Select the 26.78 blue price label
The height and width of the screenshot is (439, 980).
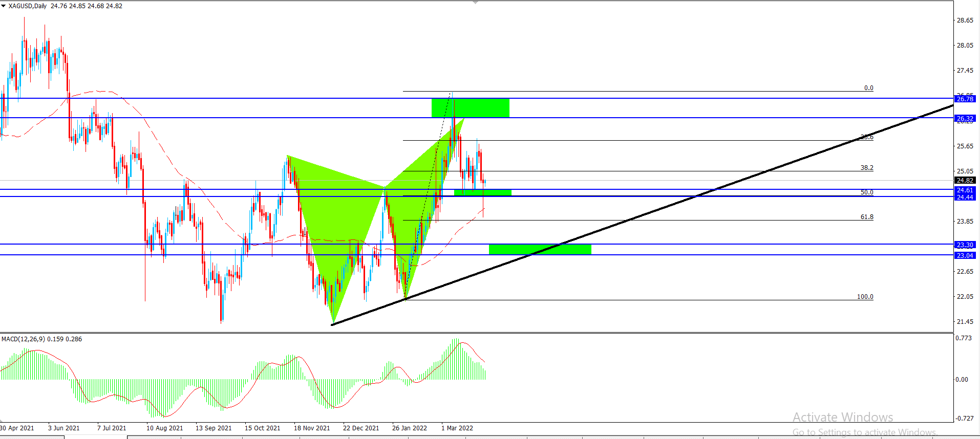pos(965,99)
